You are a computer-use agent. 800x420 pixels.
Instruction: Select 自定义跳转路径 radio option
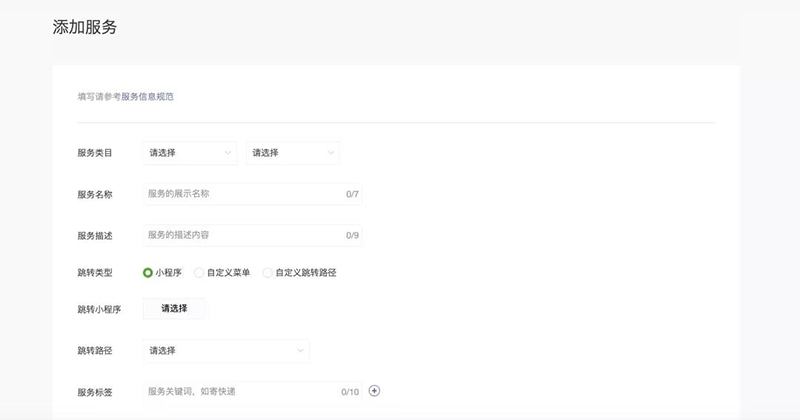pos(267,273)
